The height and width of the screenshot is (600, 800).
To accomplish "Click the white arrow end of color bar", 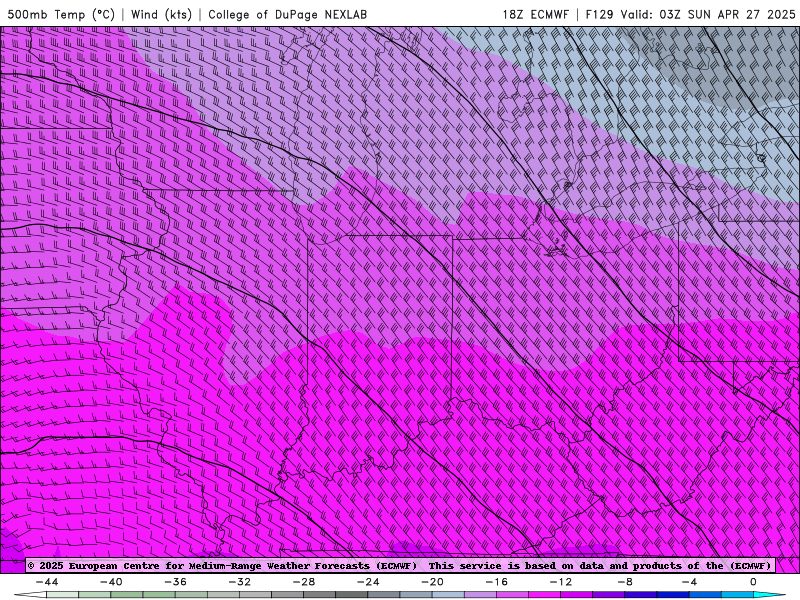I will click(x=30, y=595).
